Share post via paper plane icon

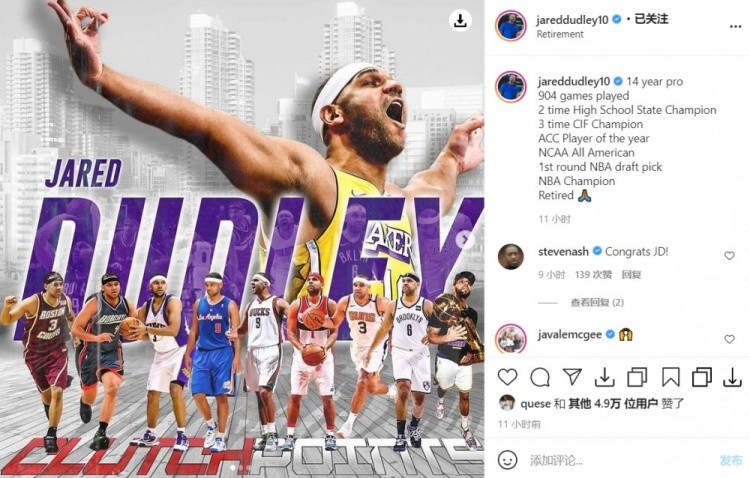pyautogui.click(x=573, y=377)
